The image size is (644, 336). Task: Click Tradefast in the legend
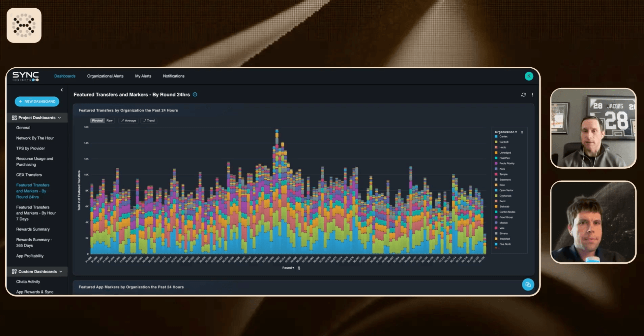(x=503, y=239)
